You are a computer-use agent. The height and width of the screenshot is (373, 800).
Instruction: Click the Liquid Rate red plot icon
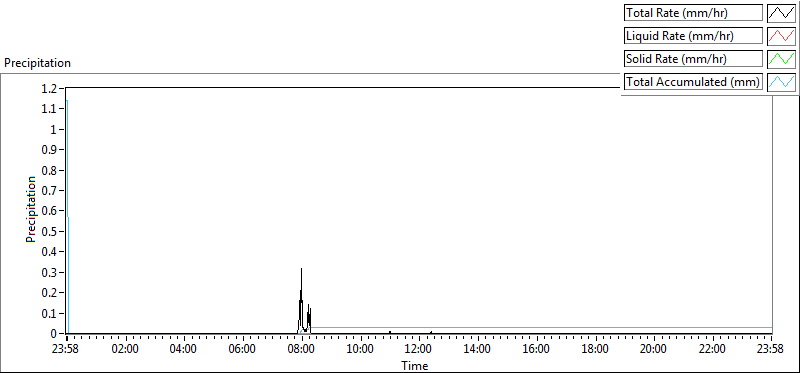pyautogui.click(x=782, y=35)
